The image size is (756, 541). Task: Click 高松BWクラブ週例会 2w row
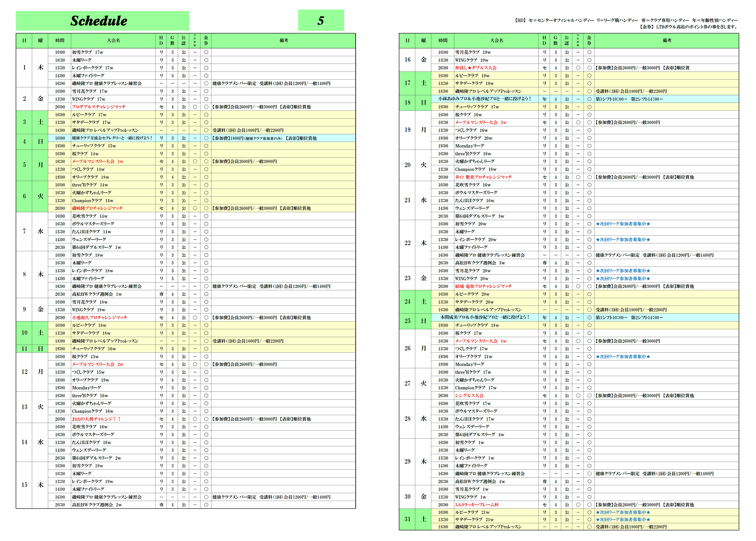(x=97, y=505)
